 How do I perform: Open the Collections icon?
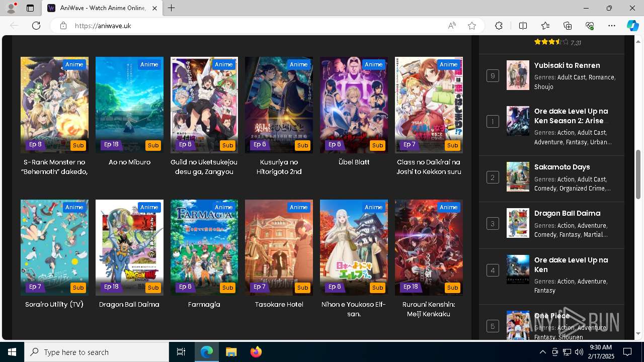pyautogui.click(x=568, y=26)
